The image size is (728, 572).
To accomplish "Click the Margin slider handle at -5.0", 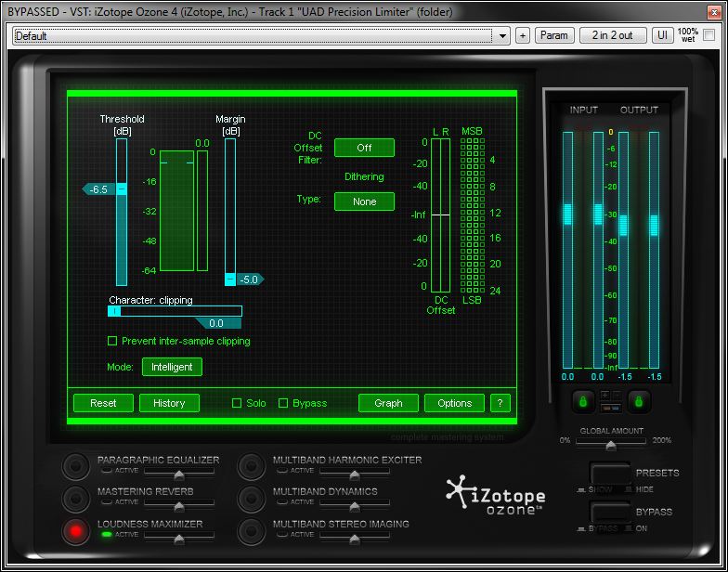I will (230, 279).
